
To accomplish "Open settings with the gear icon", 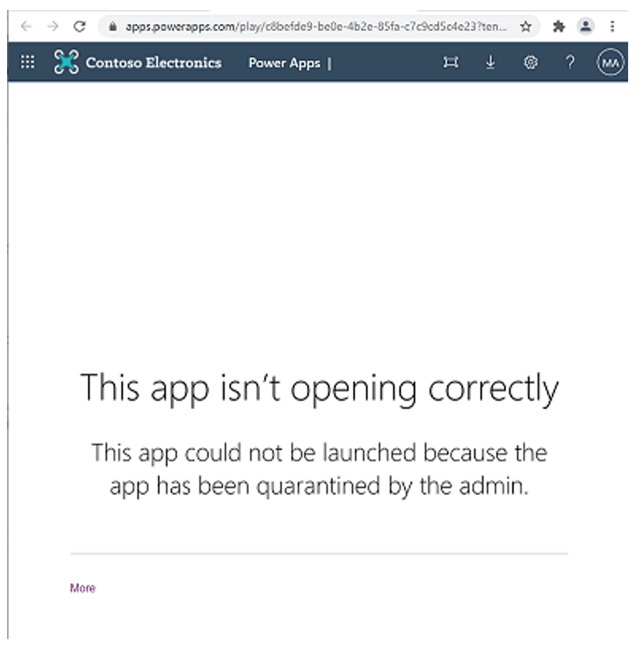I will (x=530, y=62).
